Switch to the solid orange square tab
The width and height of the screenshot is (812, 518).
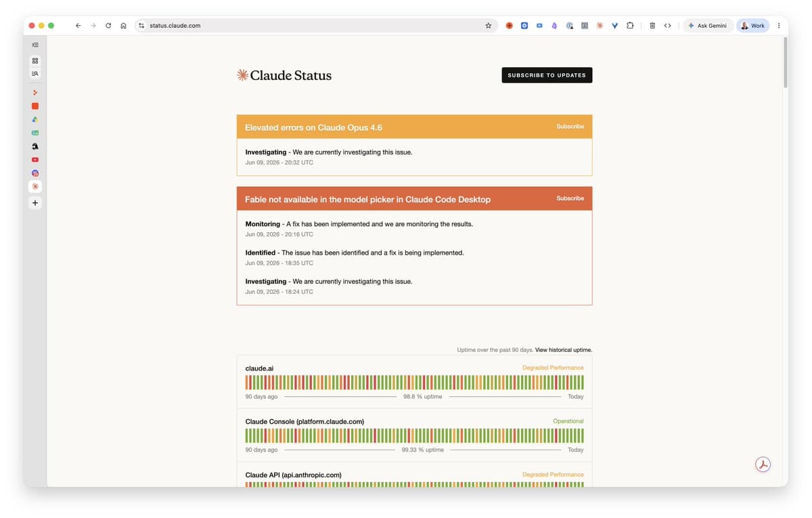click(x=35, y=106)
